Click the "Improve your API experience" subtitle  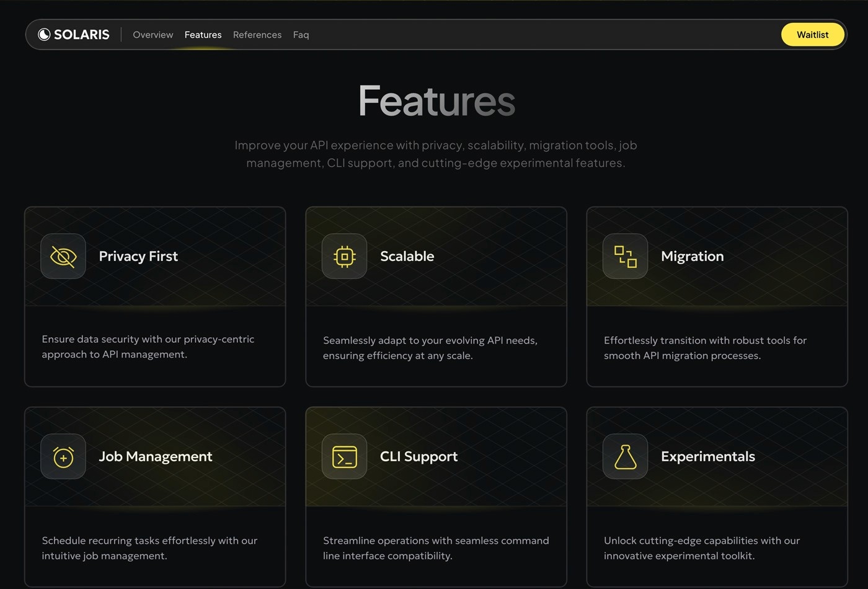pyautogui.click(x=436, y=154)
